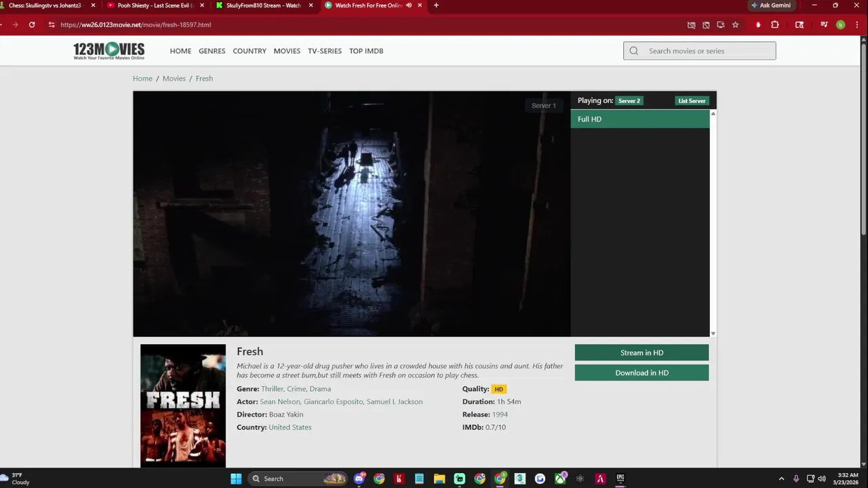The width and height of the screenshot is (868, 488).
Task: Open the media controls music-note icon
Action: point(824,25)
